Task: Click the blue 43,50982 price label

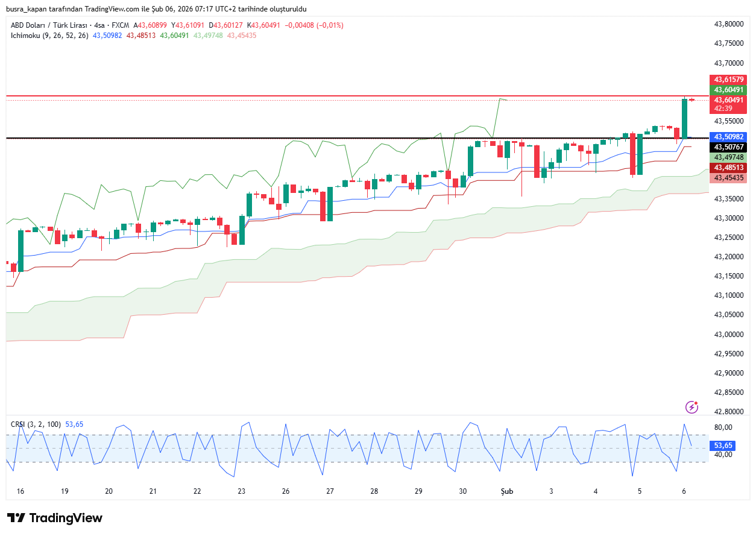Action: point(728,137)
